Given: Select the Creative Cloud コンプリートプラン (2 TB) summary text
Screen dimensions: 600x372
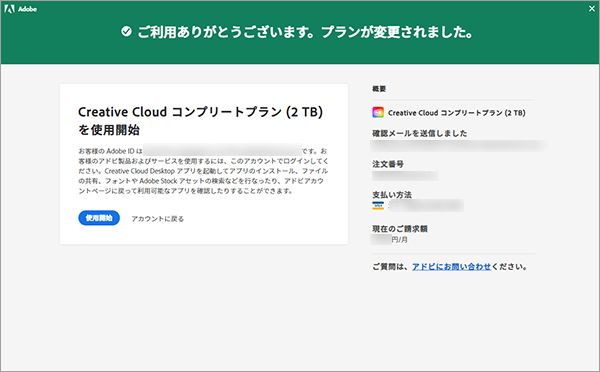Looking at the screenshot, I should 457,113.
